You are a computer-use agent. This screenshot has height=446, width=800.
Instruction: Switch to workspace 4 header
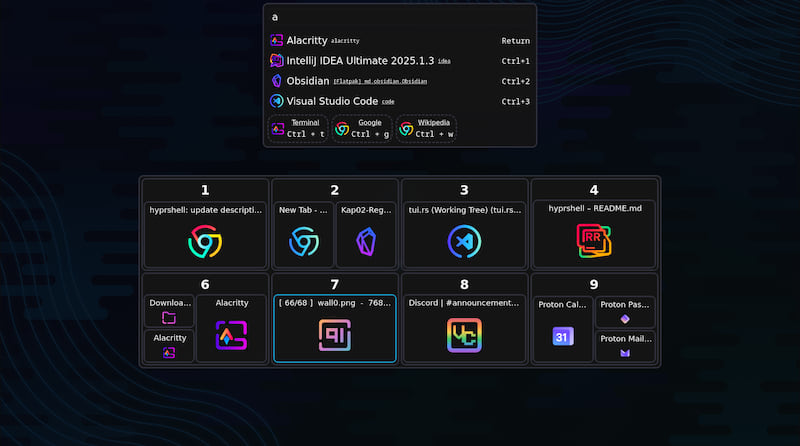[x=594, y=190]
